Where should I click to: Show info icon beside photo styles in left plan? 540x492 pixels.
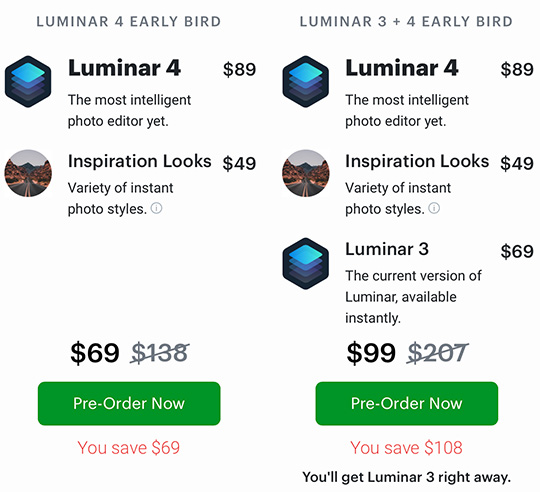point(156,208)
